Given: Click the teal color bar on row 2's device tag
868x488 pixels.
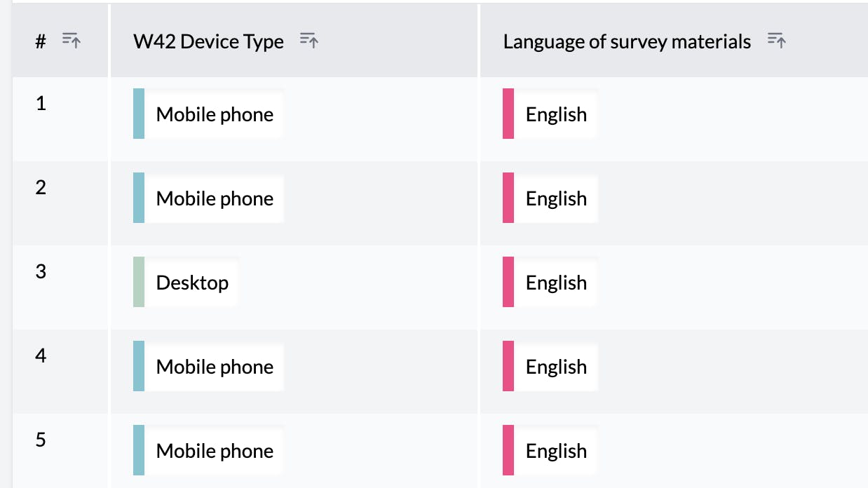Looking at the screenshot, I should pos(138,198).
